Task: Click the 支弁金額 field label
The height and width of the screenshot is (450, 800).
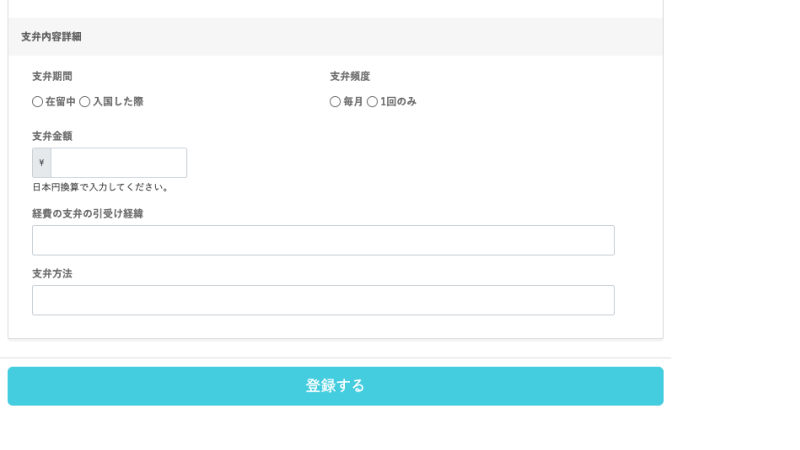Action: pyautogui.click(x=52, y=136)
